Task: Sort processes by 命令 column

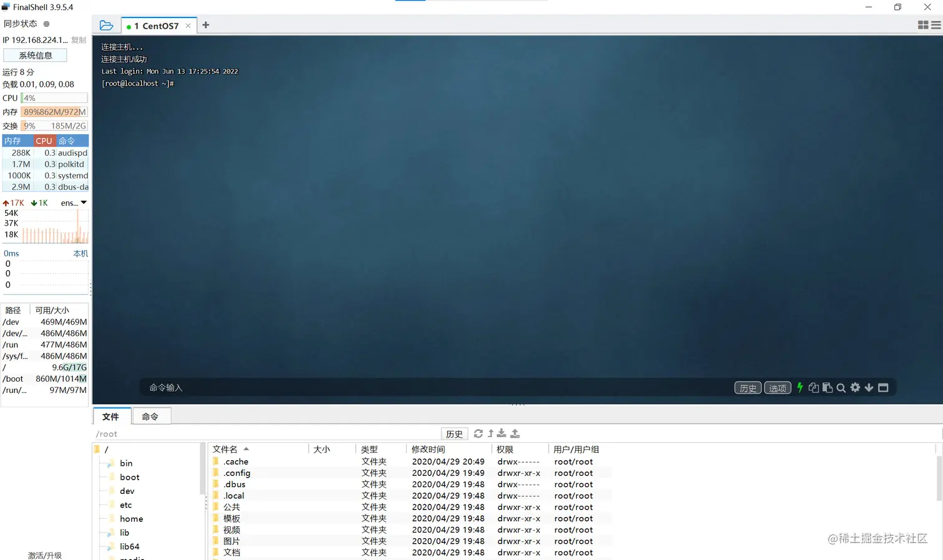Action: (72, 141)
